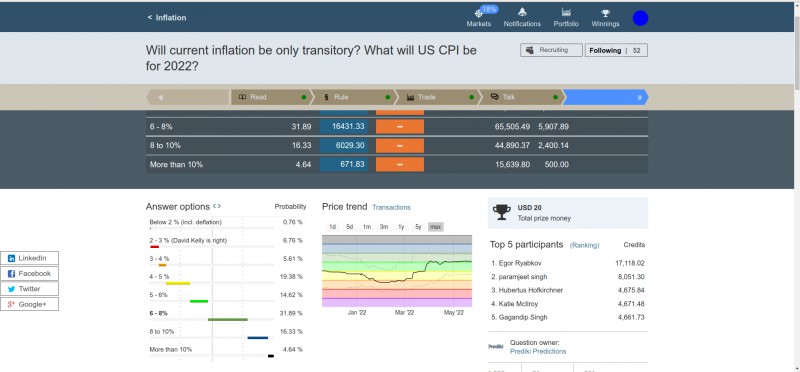Click the 3 - 4 % answer option
The image size is (800, 372).
pos(159,259)
